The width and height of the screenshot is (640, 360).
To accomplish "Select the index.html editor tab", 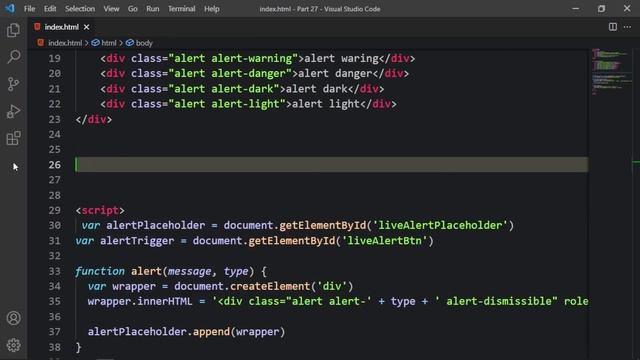I will point(62,27).
